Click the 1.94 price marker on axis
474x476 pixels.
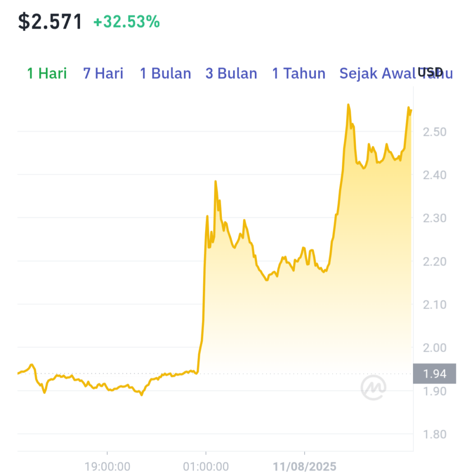tap(434, 374)
